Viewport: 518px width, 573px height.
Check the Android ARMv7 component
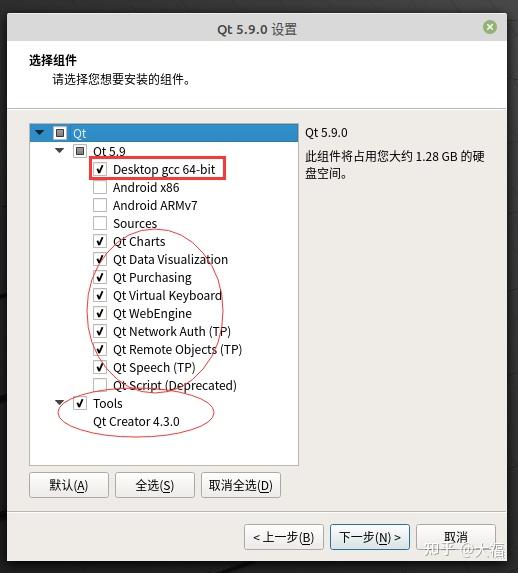(100, 205)
